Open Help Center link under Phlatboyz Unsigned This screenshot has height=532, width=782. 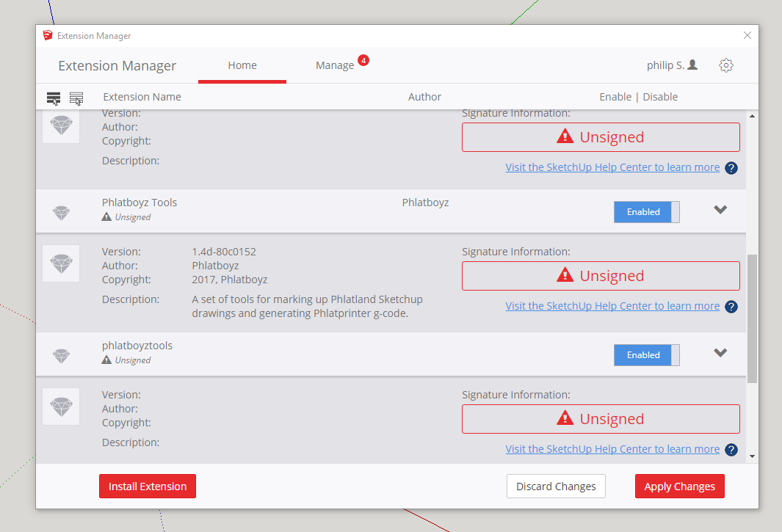612,306
